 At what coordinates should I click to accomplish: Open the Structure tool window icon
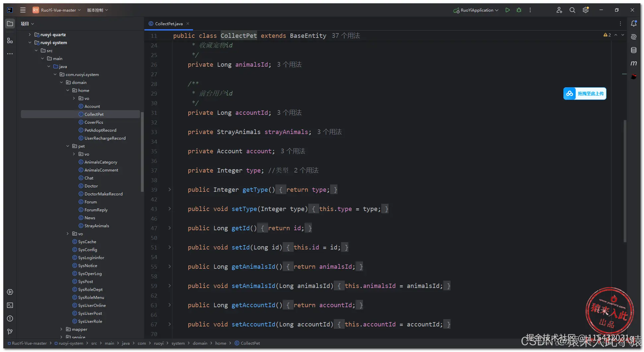(10, 40)
